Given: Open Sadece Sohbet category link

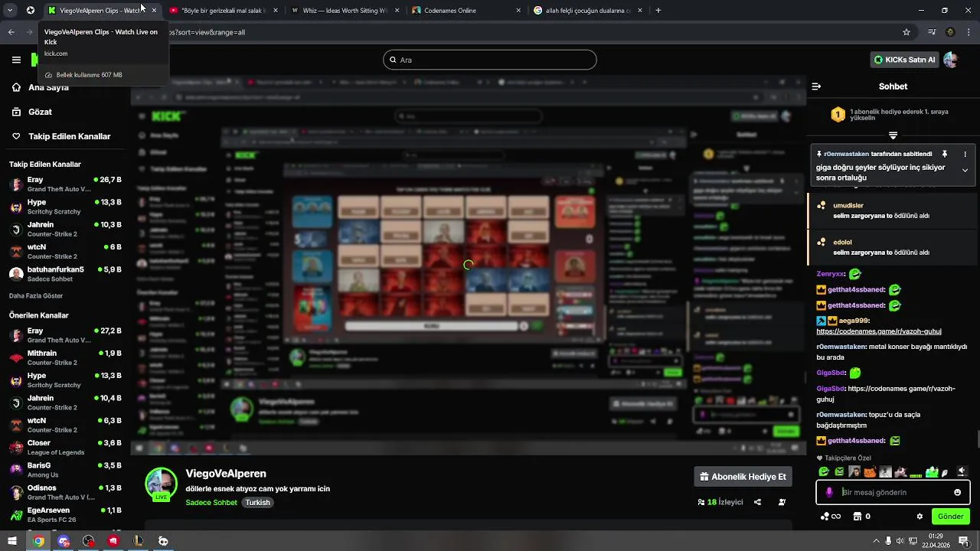Looking at the screenshot, I should 211,503.
